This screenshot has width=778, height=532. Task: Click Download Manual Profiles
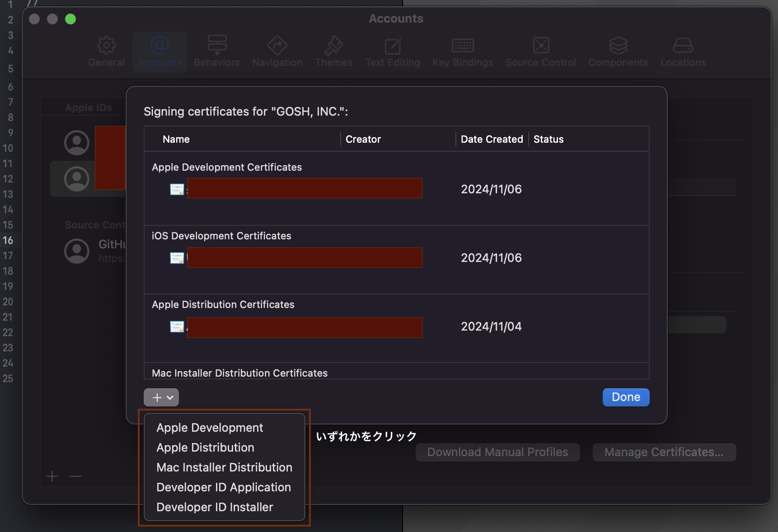[x=497, y=452]
